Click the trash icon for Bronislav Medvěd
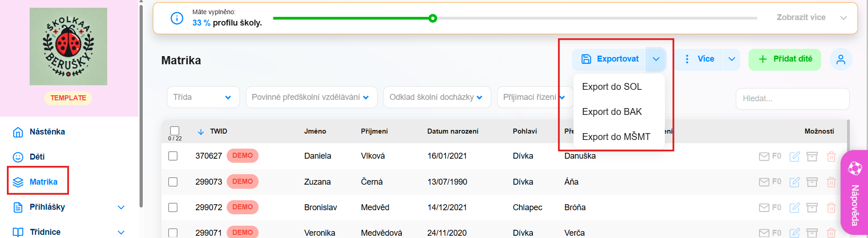This screenshot has width=868, height=238. pos(831,207)
